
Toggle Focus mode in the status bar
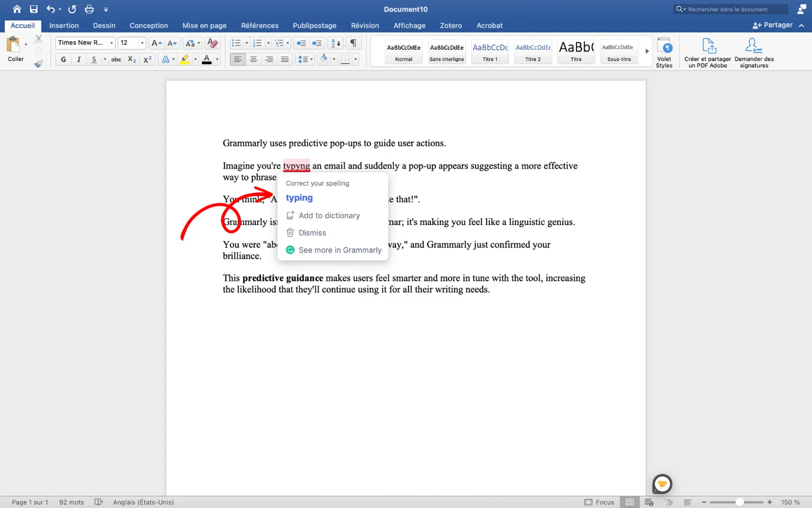(x=599, y=502)
